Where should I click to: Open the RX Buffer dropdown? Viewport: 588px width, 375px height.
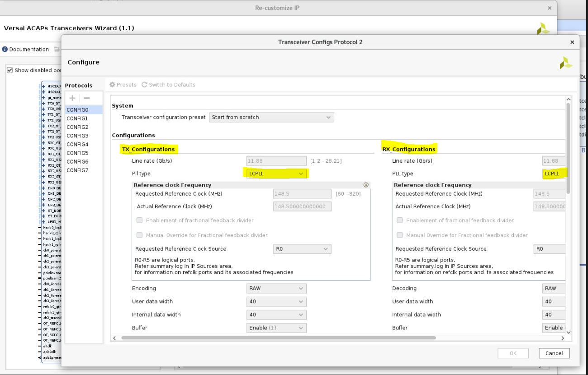554,328
